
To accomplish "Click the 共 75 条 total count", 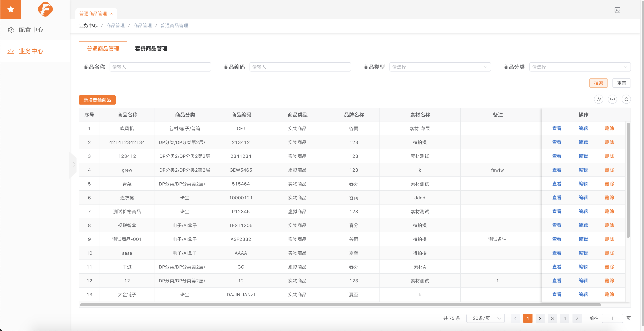I will point(452,318).
